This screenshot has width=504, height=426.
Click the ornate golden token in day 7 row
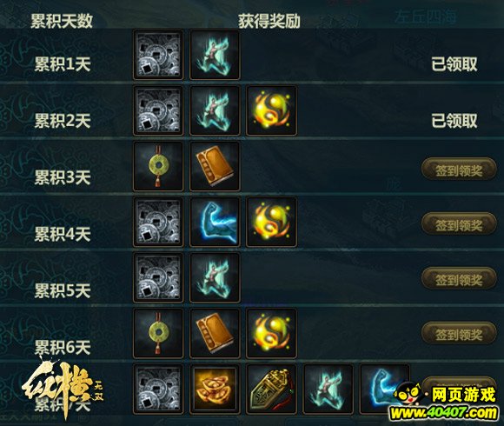point(271,389)
